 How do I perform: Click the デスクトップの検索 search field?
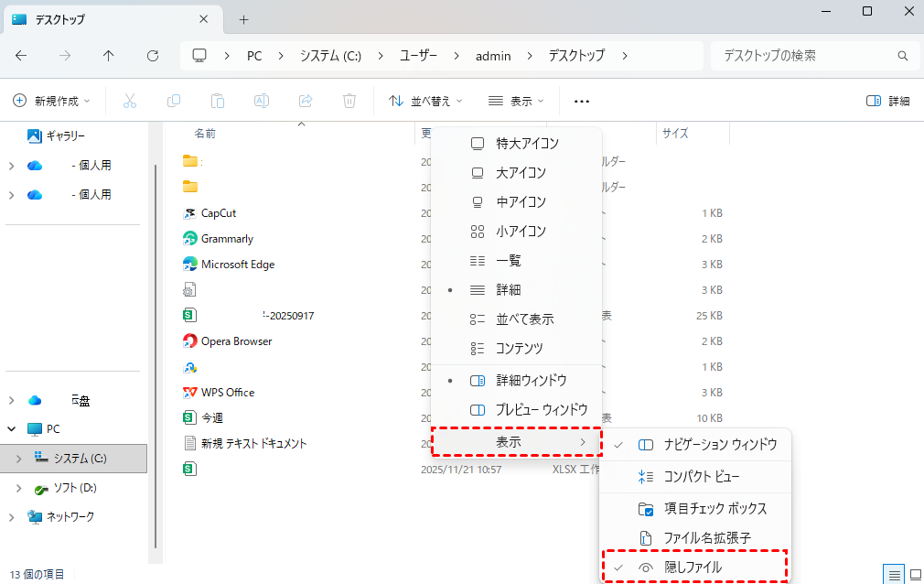(805, 56)
